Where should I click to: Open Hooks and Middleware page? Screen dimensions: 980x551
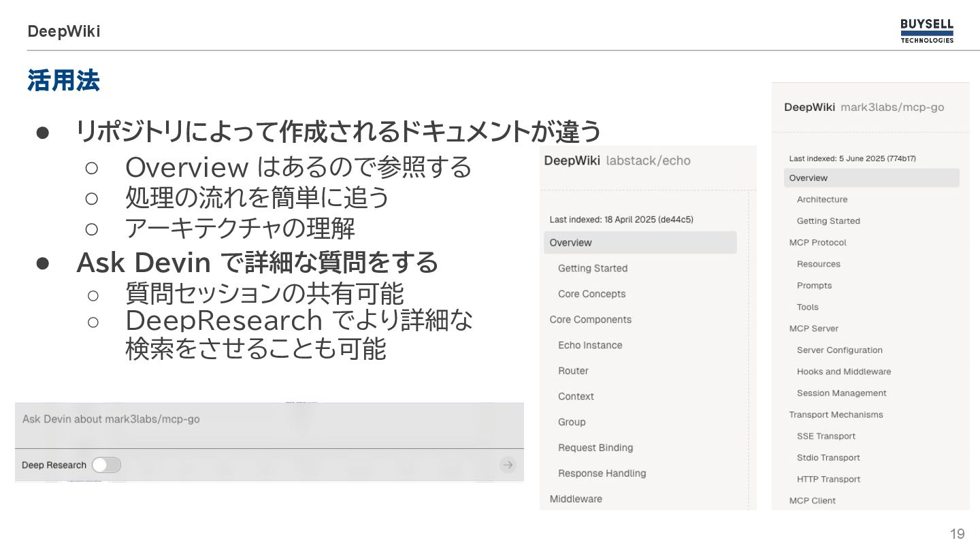844,371
